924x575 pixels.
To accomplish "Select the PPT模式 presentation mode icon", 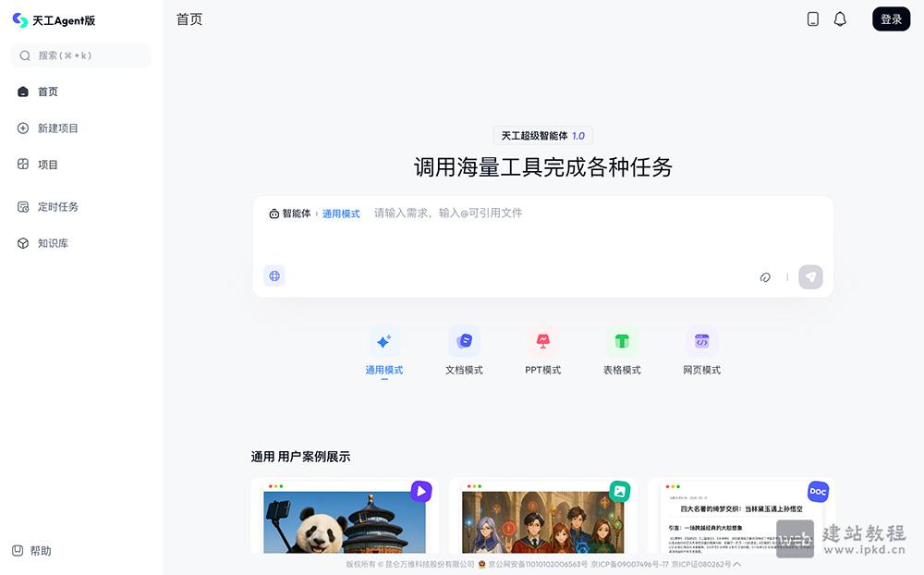I will point(542,341).
